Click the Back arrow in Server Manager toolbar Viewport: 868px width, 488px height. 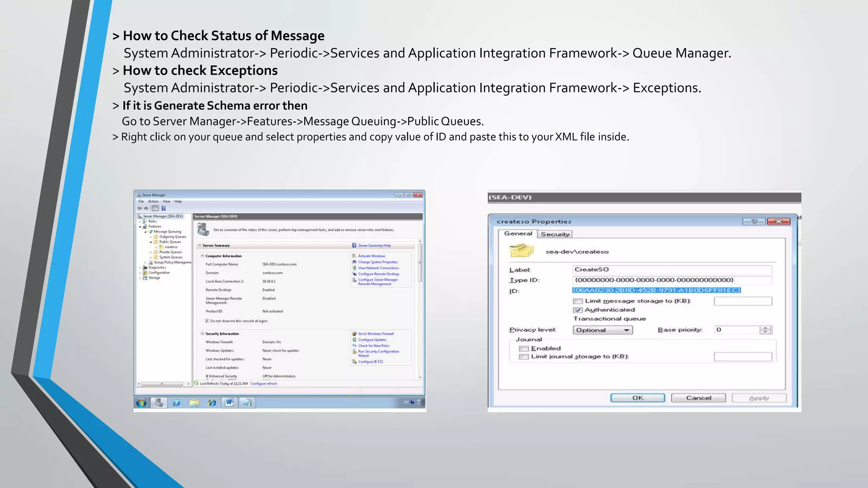click(139, 208)
